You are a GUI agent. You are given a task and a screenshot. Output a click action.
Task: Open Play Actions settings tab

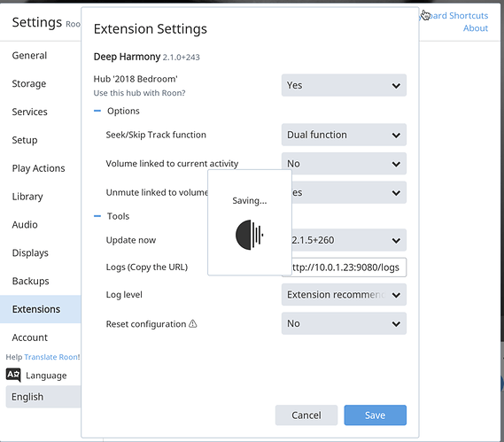click(x=41, y=168)
